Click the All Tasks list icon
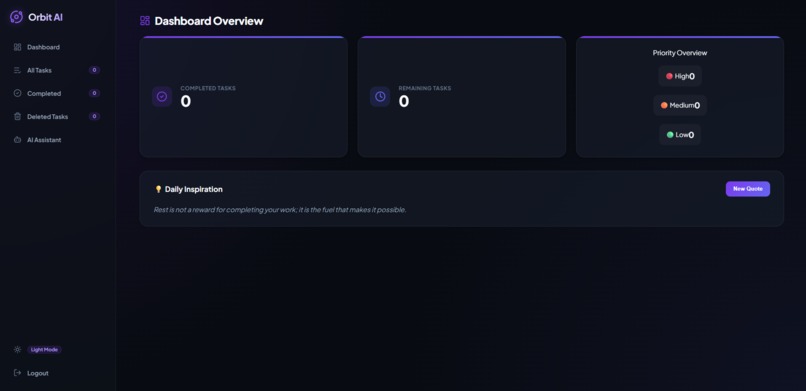This screenshot has width=806, height=391. [x=17, y=70]
